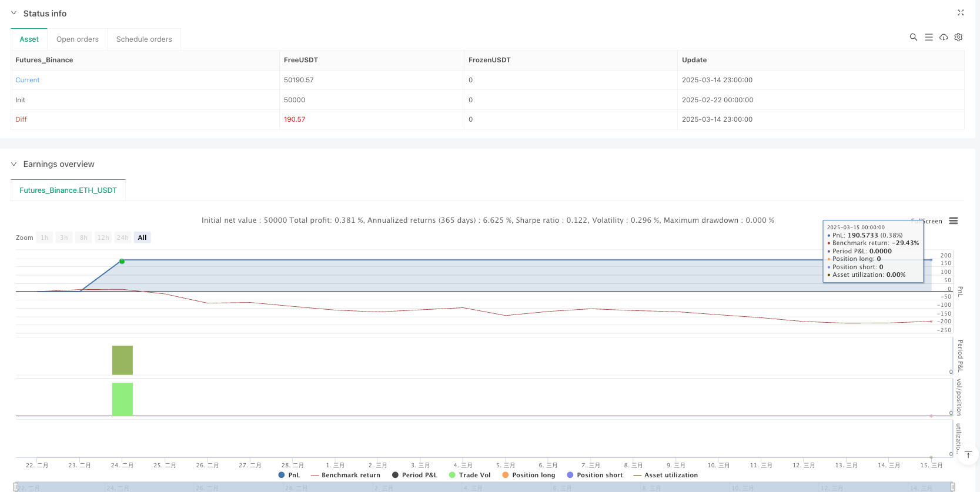Switch to the Open orders tab
The image size is (980, 492).
point(78,39)
